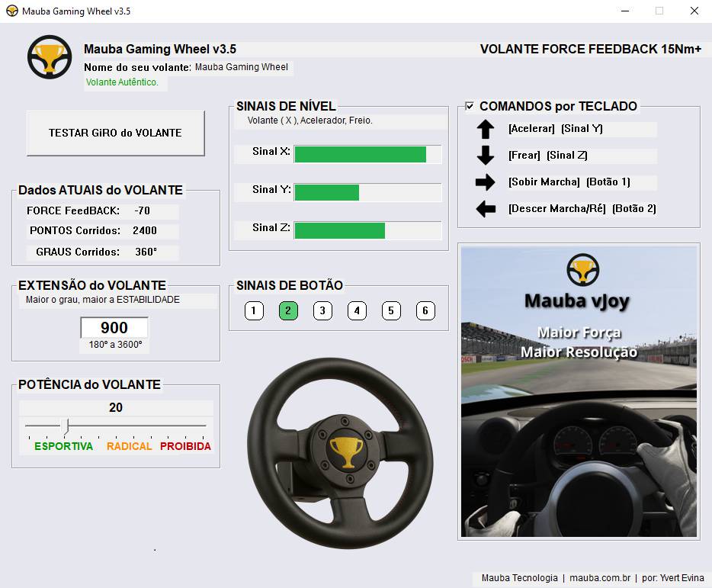The width and height of the screenshot is (712, 588).
Task: Click the up arrow Acelerar icon
Action: coord(486,129)
